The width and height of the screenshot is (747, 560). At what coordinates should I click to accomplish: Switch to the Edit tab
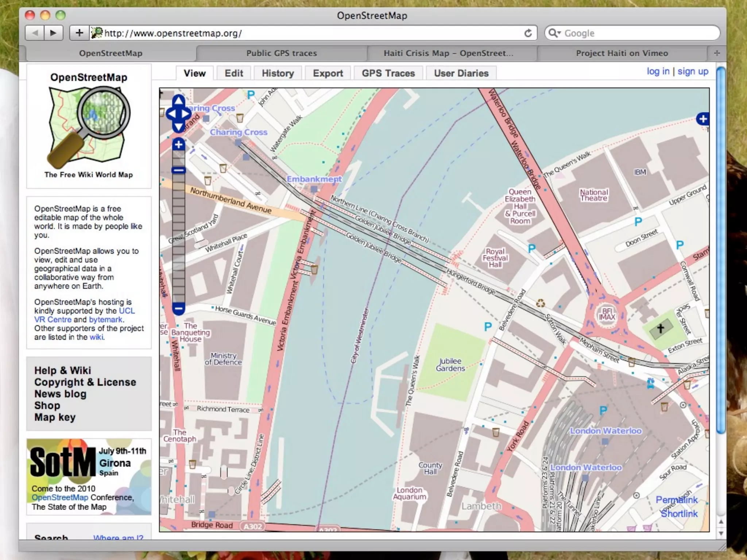tap(233, 73)
